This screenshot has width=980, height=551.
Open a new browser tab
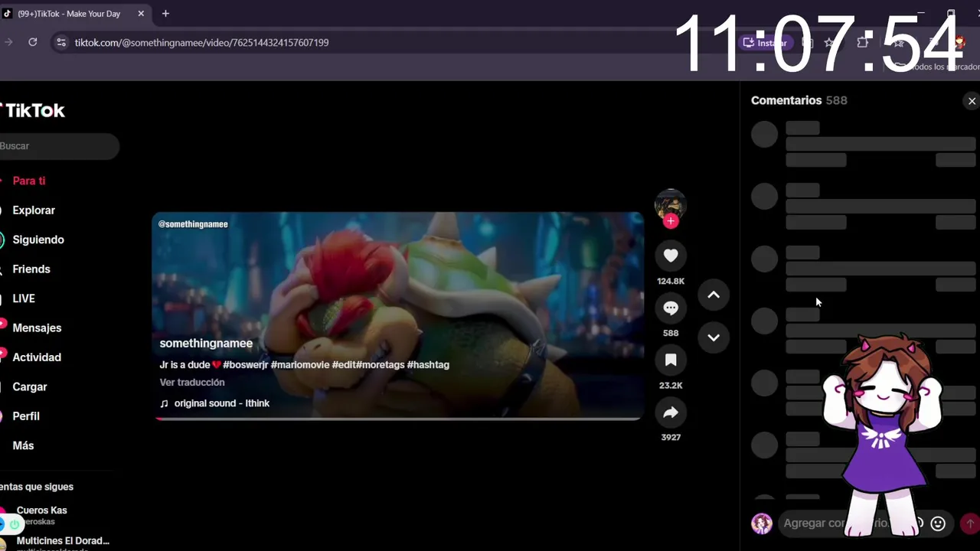click(165, 14)
